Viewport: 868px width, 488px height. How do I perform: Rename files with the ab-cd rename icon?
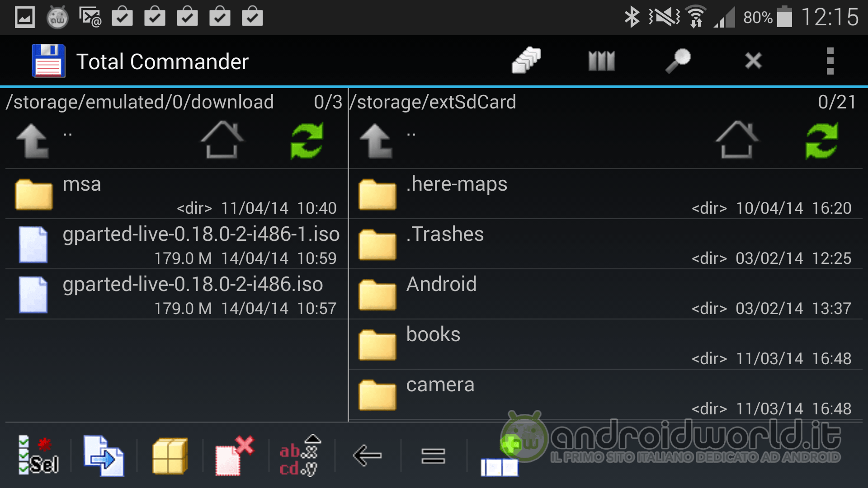click(x=299, y=456)
